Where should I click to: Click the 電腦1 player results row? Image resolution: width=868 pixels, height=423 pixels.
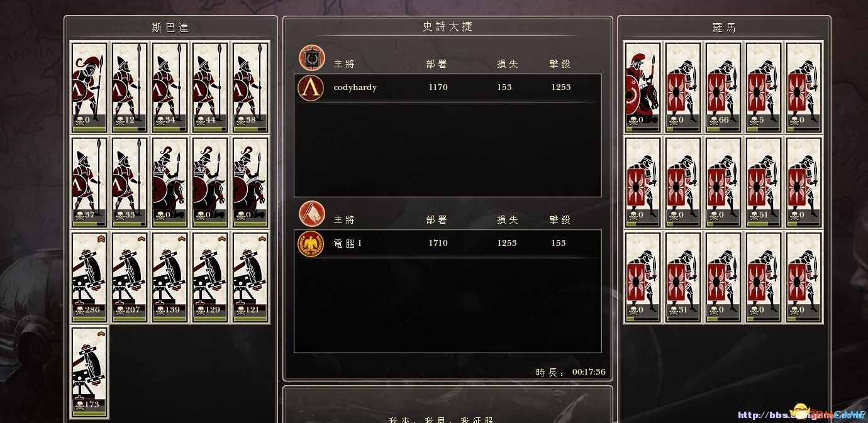click(x=448, y=243)
